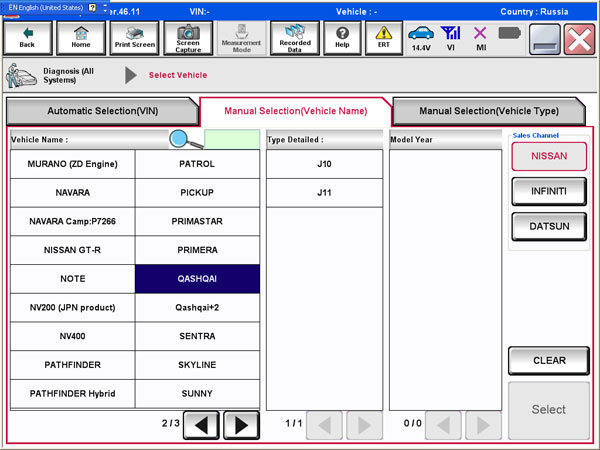The width and height of the screenshot is (600, 450).
Task: Select NV400 vehicle
Action: coord(72,336)
